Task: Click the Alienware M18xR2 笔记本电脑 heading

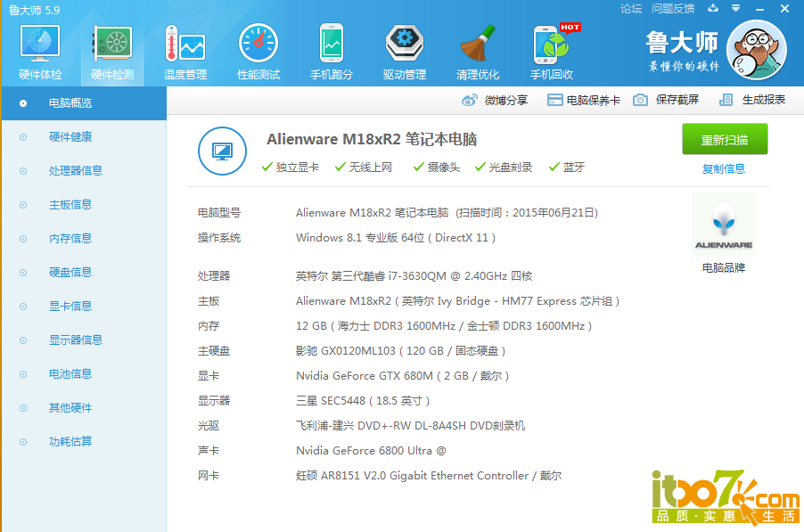Action: pyautogui.click(x=372, y=139)
